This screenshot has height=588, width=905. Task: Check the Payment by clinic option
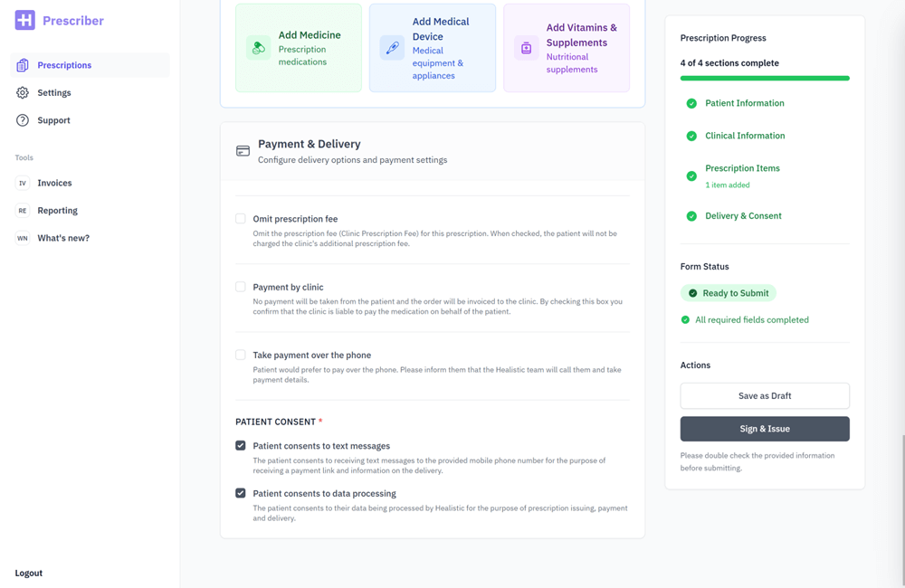click(241, 287)
